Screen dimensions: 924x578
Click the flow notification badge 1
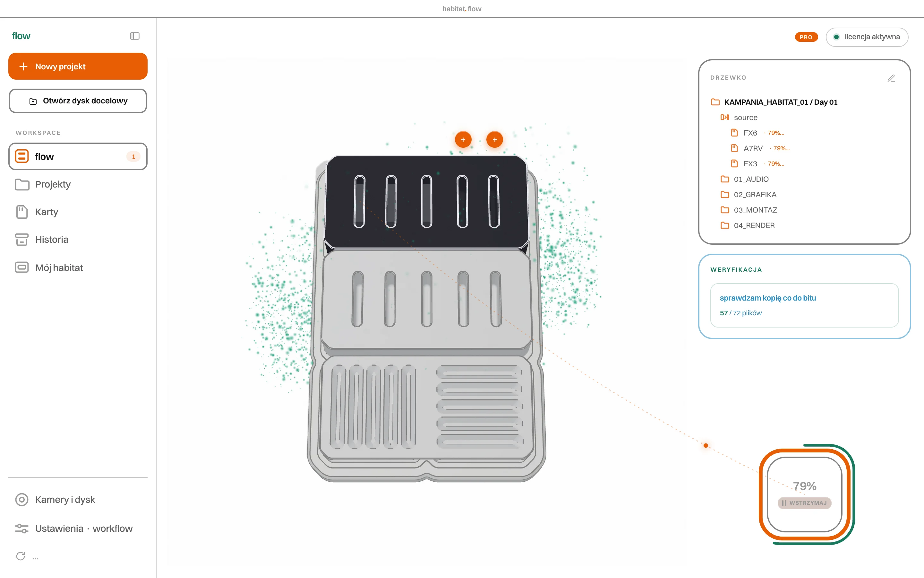133,156
